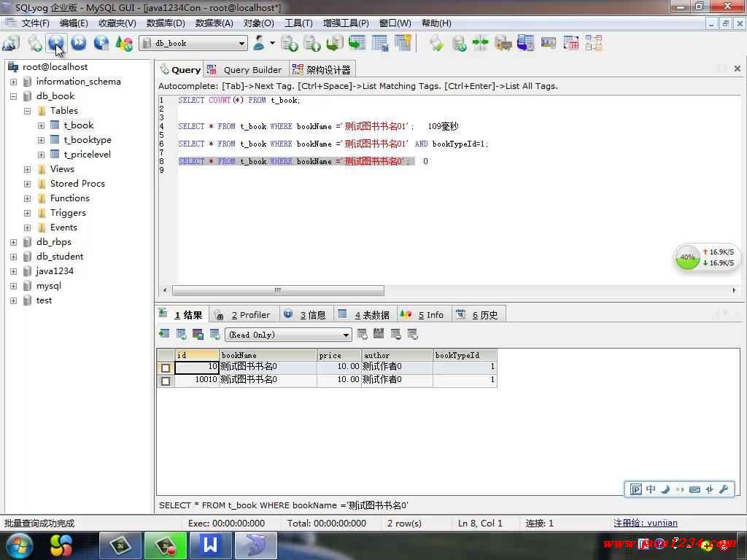Click the first export icon in result toolbar
The width and height of the screenshot is (747, 560).
[164, 334]
